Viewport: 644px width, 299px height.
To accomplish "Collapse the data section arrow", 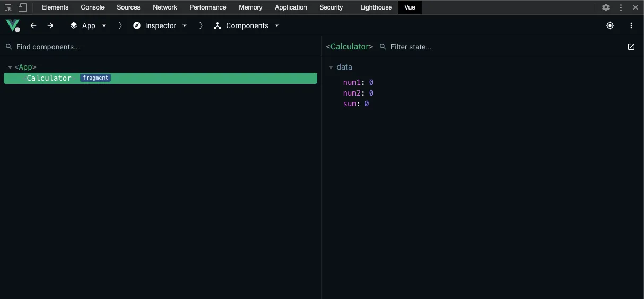I will (331, 67).
